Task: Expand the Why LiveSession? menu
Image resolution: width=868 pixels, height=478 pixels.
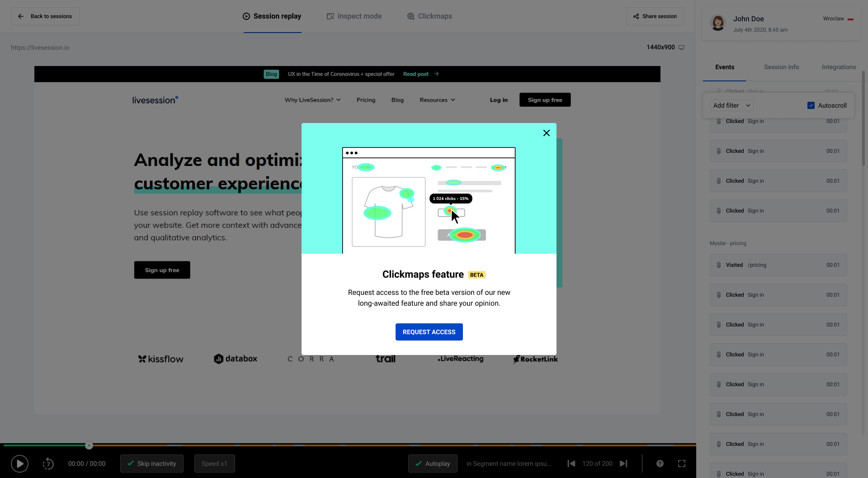Action: (312, 100)
